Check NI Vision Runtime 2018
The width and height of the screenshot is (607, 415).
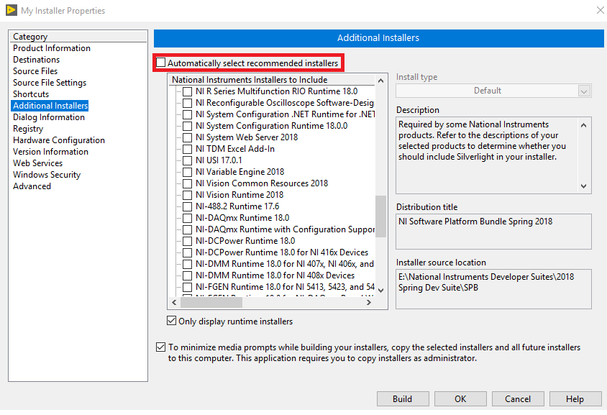(x=187, y=195)
